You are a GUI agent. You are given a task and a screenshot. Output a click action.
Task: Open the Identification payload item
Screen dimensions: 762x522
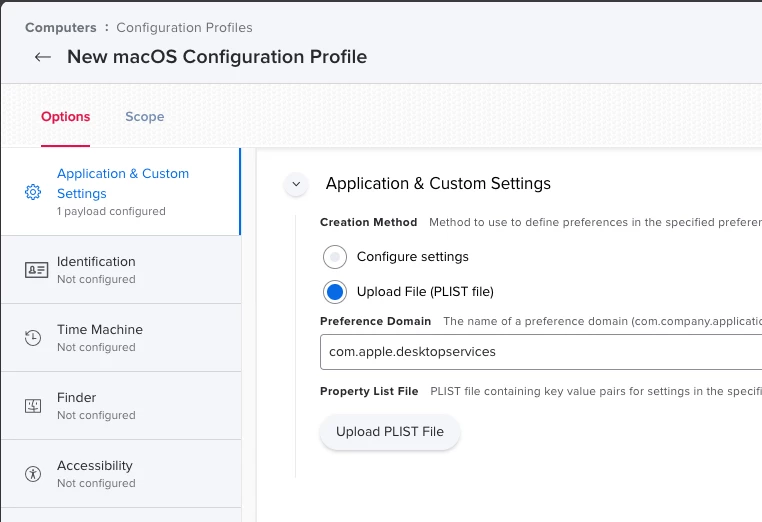[x=96, y=262]
